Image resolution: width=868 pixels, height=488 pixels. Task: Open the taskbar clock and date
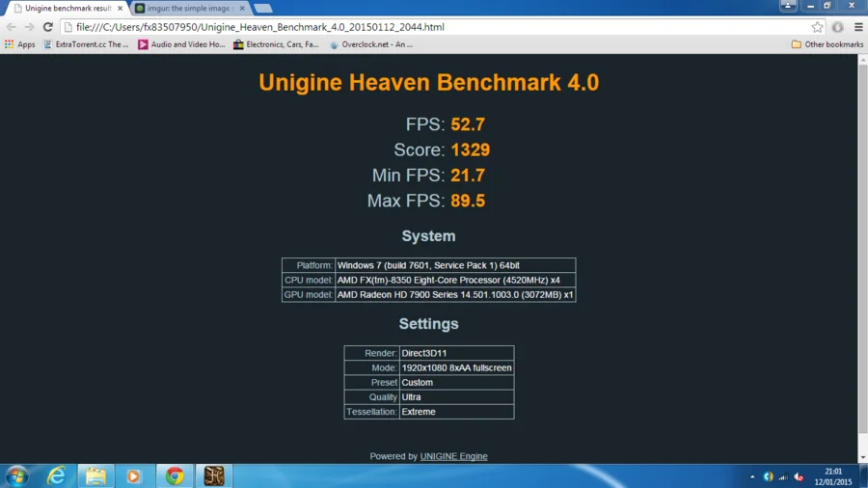(833, 476)
